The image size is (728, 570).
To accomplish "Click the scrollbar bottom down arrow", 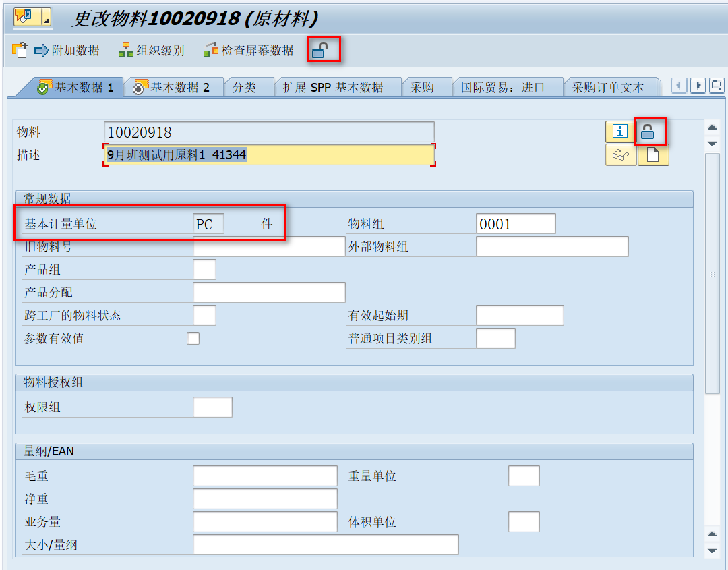I will [x=712, y=550].
